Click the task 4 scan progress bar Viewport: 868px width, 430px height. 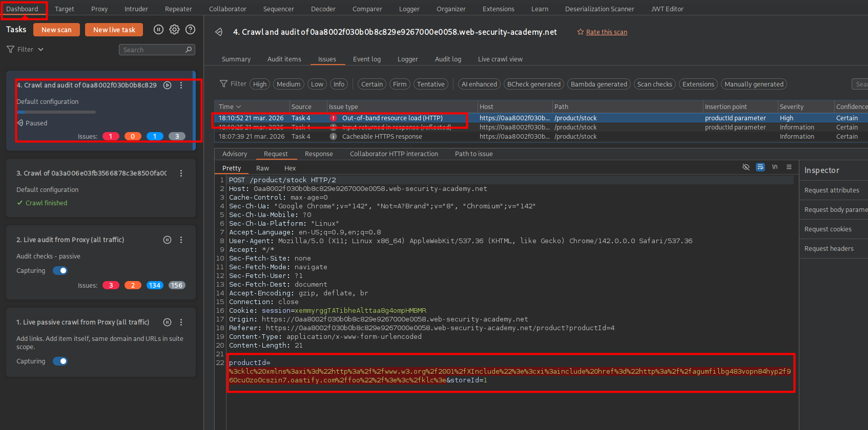point(56,112)
